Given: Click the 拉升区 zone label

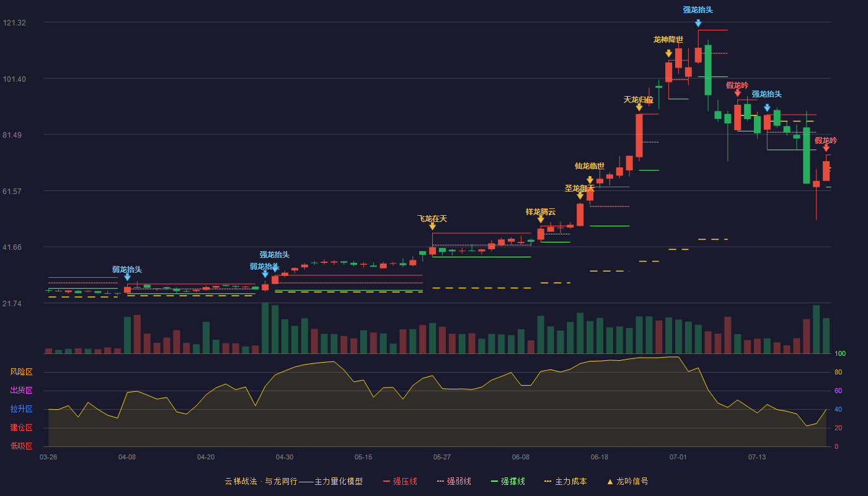Looking at the screenshot, I should 22,409.
